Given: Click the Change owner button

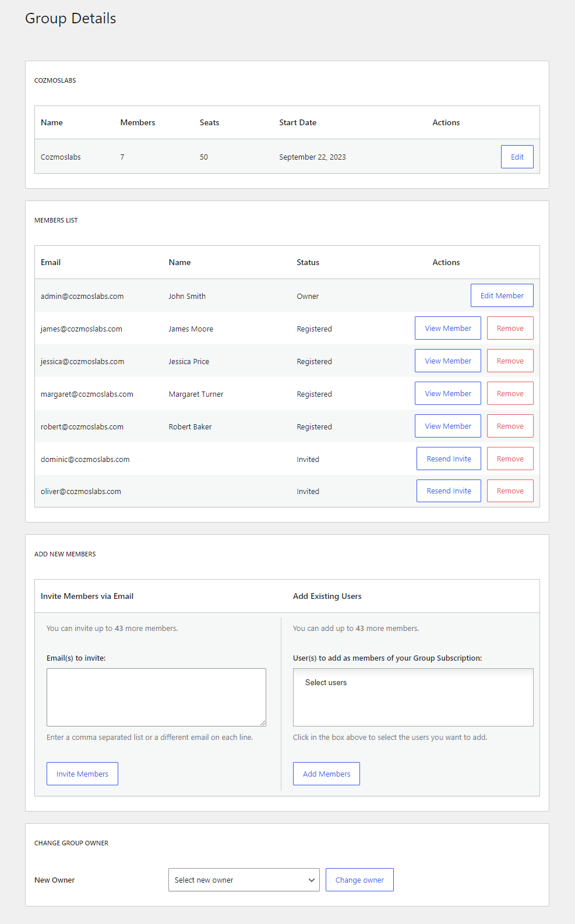Looking at the screenshot, I should coord(359,880).
